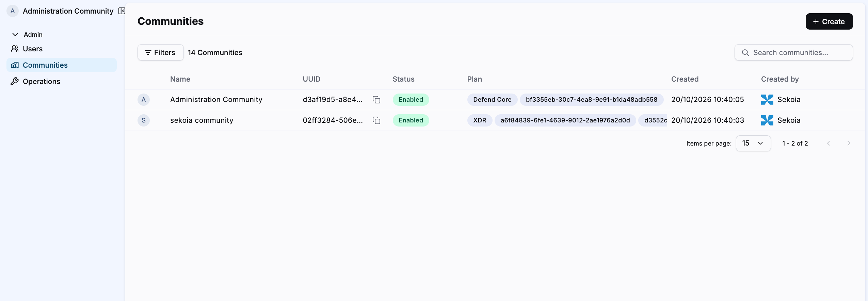Click the XDR plan tag
This screenshot has width=868, height=301.
click(480, 120)
